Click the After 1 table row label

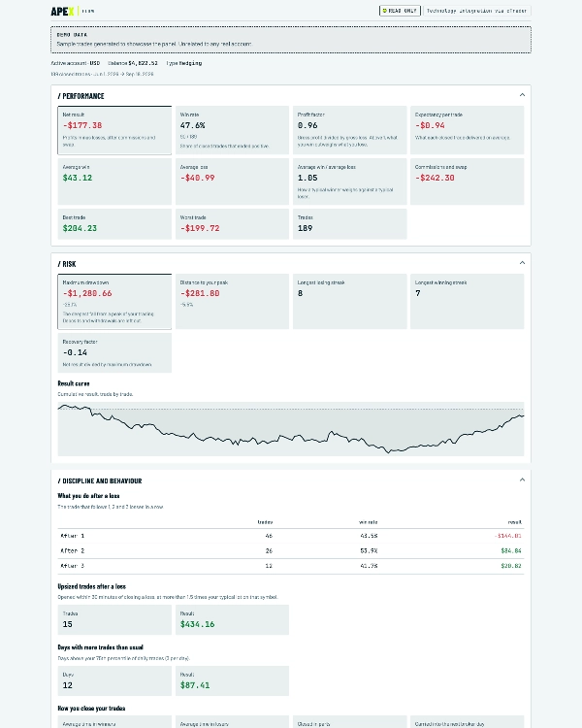click(x=73, y=536)
